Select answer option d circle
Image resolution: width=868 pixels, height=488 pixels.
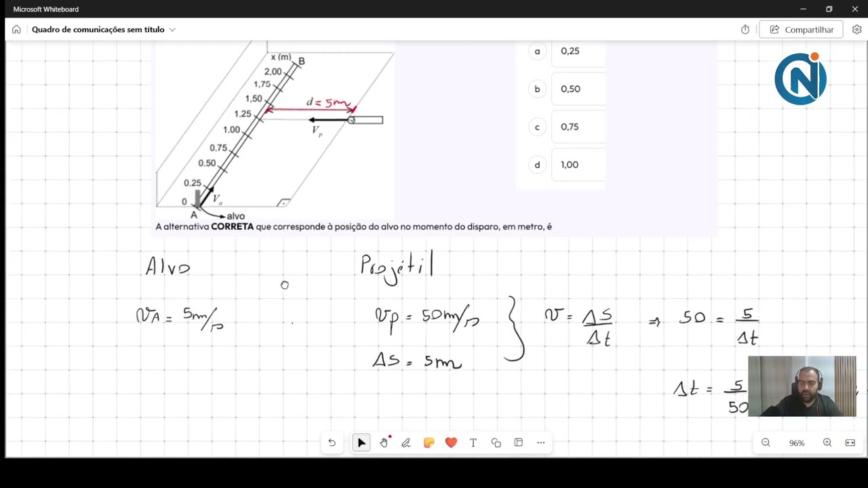[x=538, y=165]
